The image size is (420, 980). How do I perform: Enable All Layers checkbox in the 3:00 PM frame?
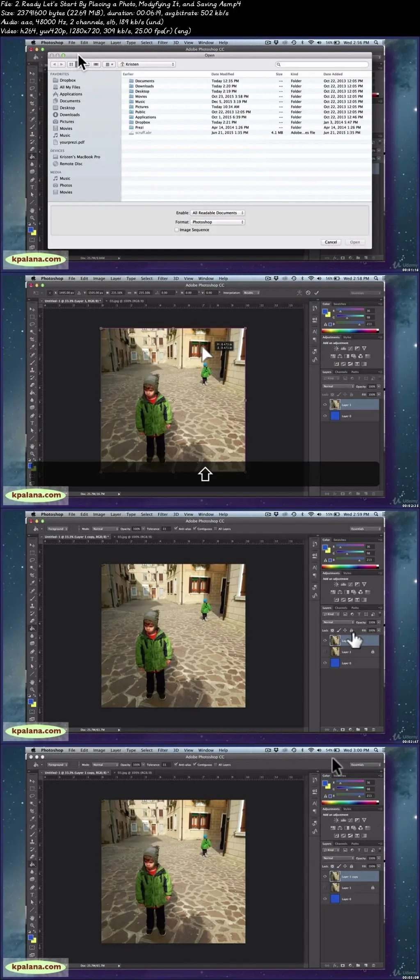click(x=216, y=765)
